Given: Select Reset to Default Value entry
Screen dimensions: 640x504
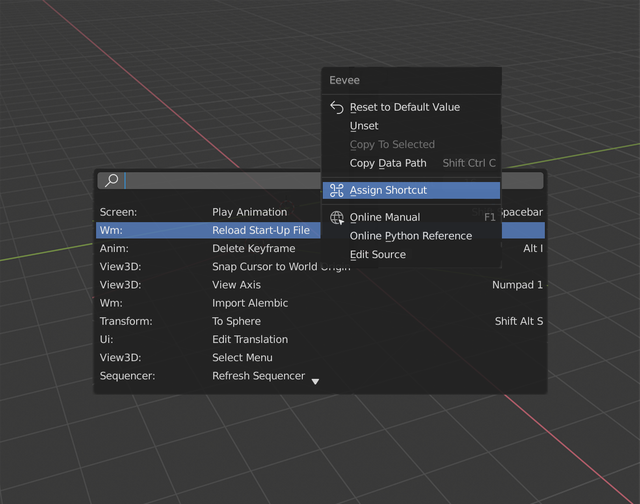Looking at the screenshot, I should click(411, 107).
